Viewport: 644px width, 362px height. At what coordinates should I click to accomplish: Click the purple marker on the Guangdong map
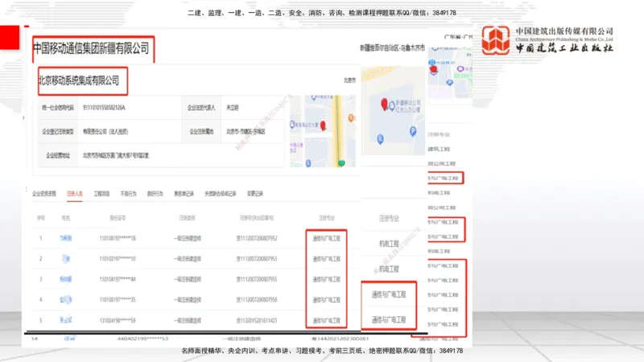(460, 69)
